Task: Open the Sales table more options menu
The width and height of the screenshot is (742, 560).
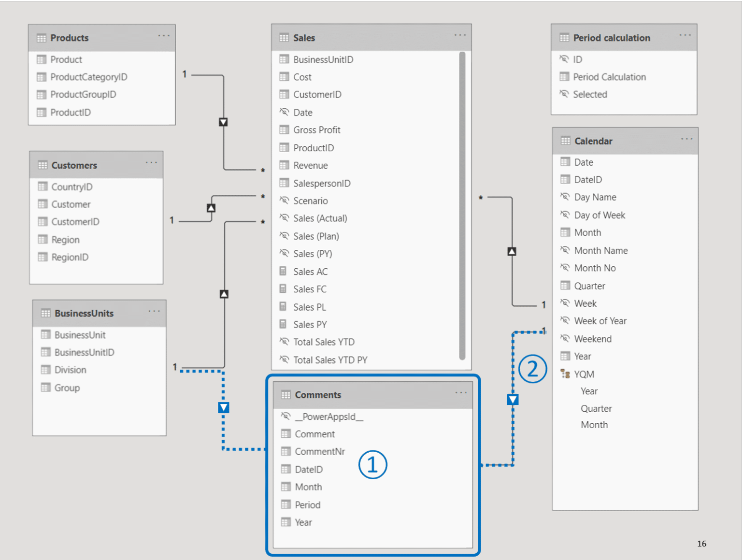Action: click(x=460, y=35)
